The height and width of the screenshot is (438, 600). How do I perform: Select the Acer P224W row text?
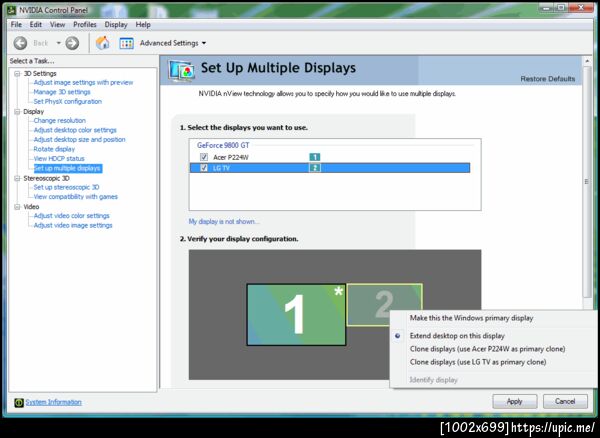231,157
